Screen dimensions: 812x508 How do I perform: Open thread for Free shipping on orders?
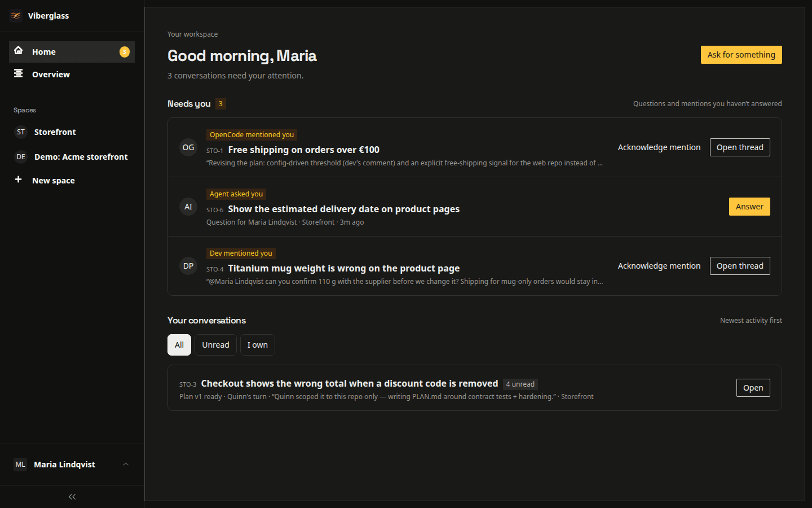tap(740, 147)
